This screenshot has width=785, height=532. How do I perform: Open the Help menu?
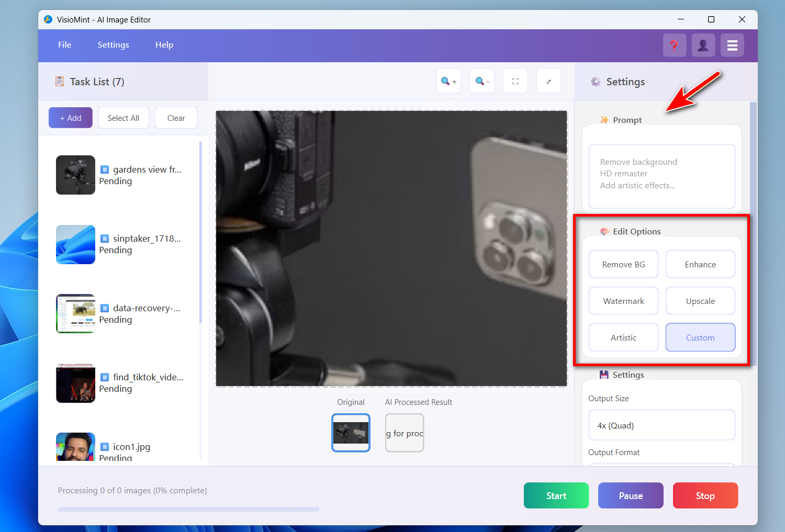point(164,45)
